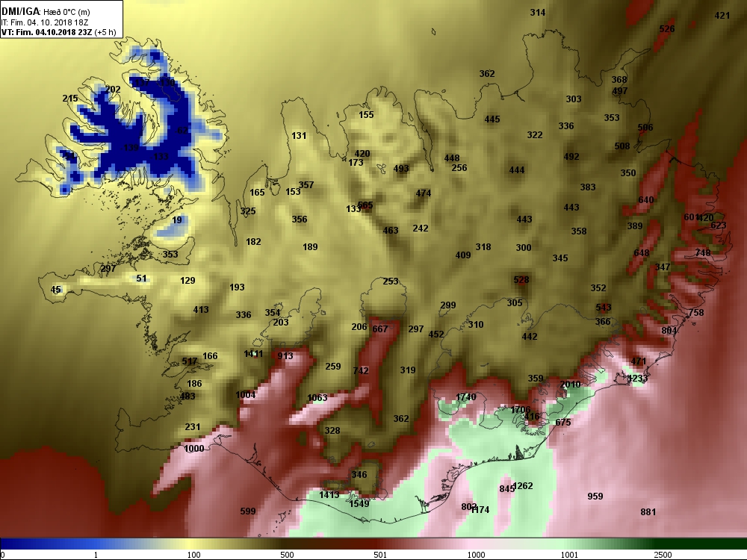Click the map value 675
The image size is (747, 560).
[x=563, y=423]
